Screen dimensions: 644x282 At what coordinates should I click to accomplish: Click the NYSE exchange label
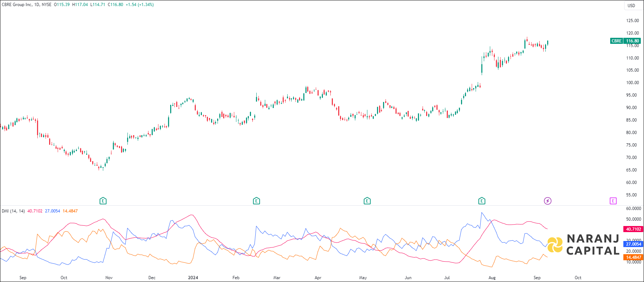47,5
